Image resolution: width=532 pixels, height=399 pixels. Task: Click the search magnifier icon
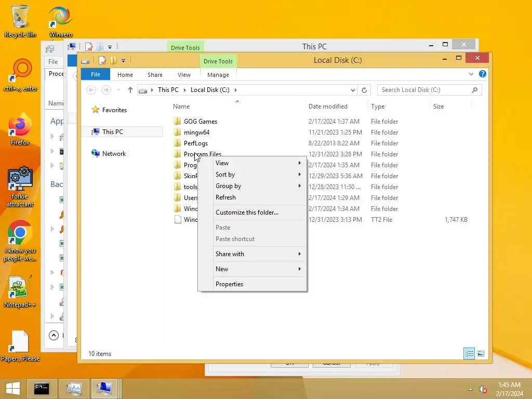coord(475,90)
